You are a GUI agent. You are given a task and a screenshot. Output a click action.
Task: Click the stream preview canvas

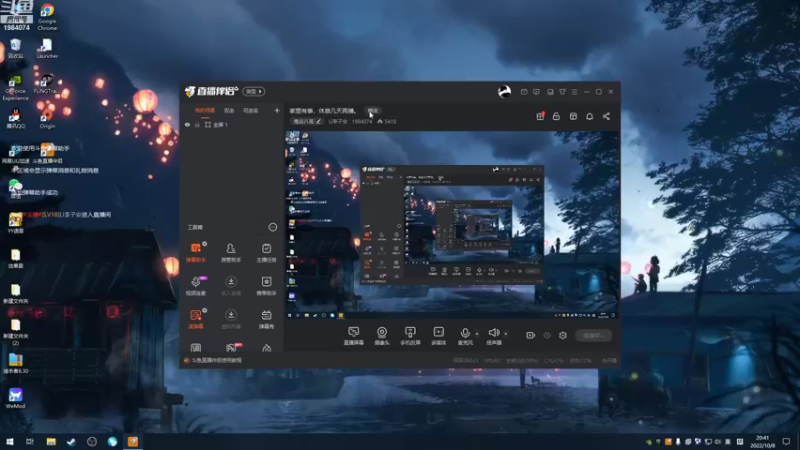pos(452,225)
